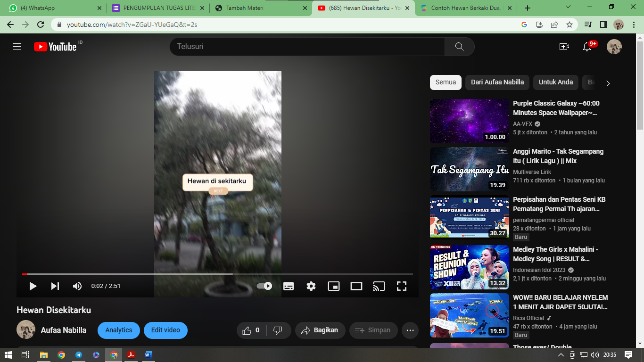
Task: Mute the video volume
Action: (x=77, y=286)
